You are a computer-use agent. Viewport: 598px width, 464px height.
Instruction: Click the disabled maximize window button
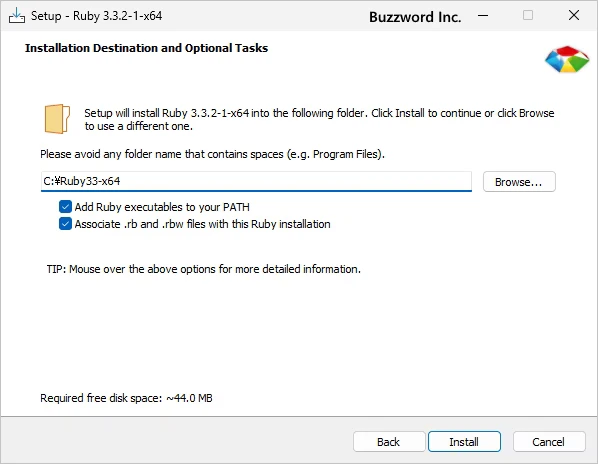(x=528, y=16)
